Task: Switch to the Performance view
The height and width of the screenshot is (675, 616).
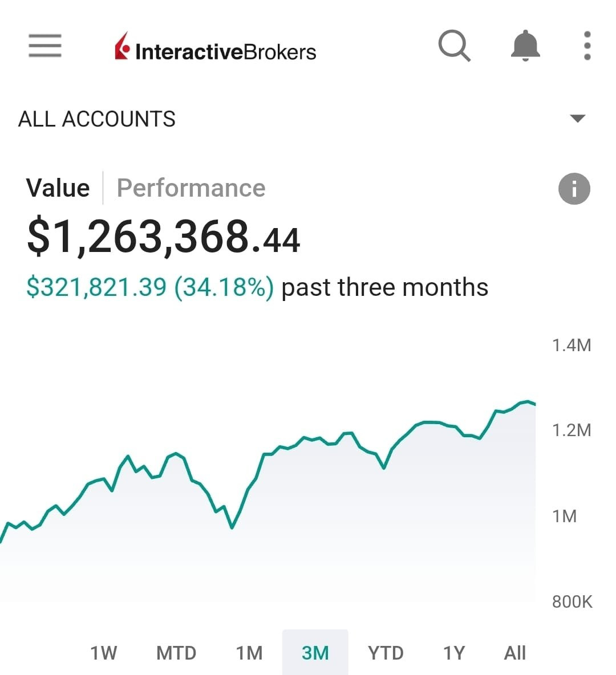Action: point(191,188)
